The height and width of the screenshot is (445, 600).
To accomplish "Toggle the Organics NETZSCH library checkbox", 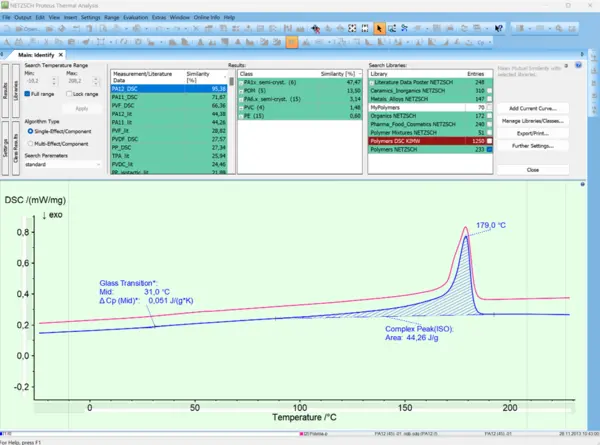I will pyautogui.click(x=489, y=116).
